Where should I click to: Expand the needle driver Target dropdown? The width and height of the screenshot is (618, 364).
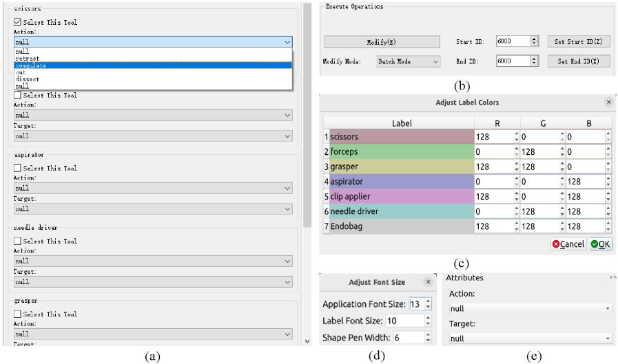click(x=153, y=281)
